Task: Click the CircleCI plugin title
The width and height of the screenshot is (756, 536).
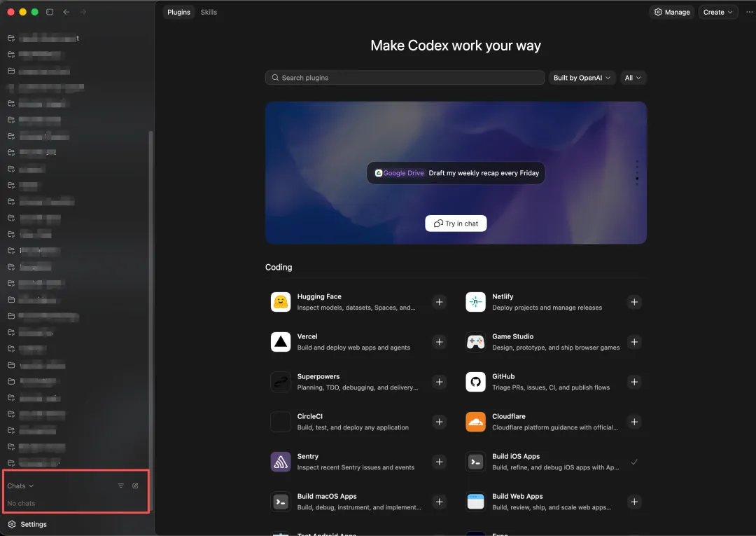Action: [x=309, y=416]
